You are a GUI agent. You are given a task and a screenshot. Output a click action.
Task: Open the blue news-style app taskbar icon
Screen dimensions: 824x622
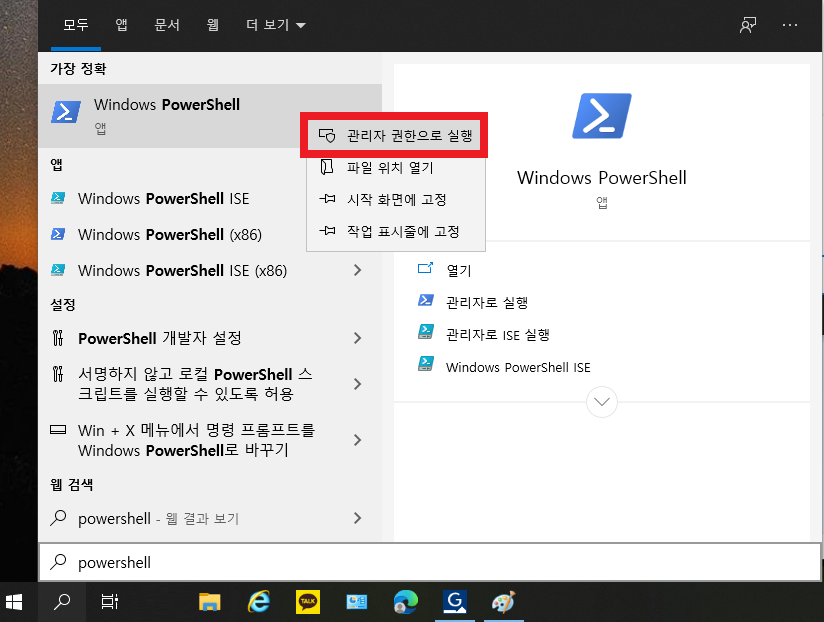[x=357, y=602]
